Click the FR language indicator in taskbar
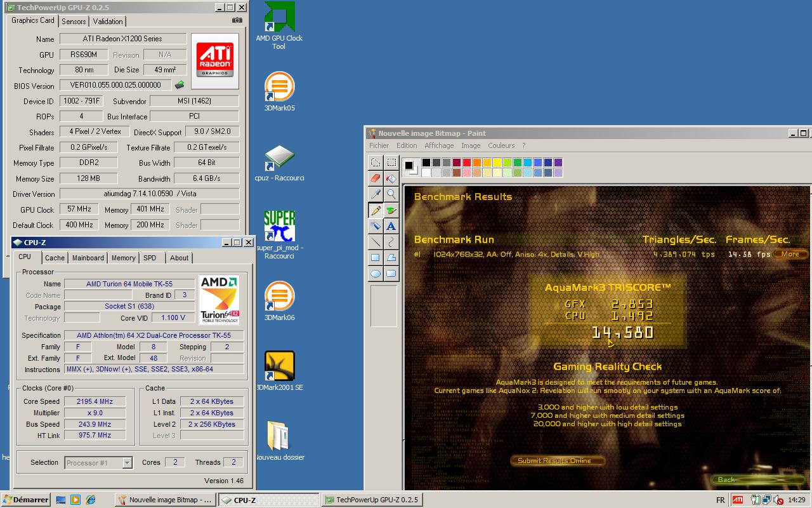Viewport: 812px width, 508px height. 720,500
